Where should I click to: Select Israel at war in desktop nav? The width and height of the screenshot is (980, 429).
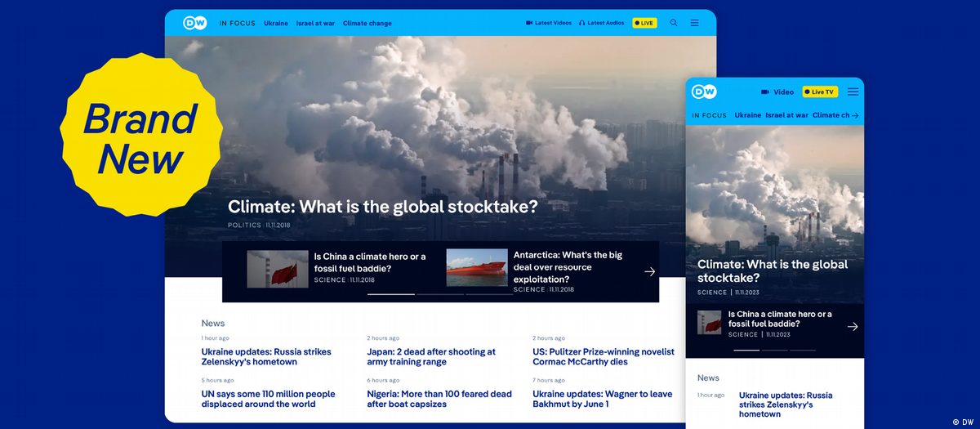coord(315,23)
